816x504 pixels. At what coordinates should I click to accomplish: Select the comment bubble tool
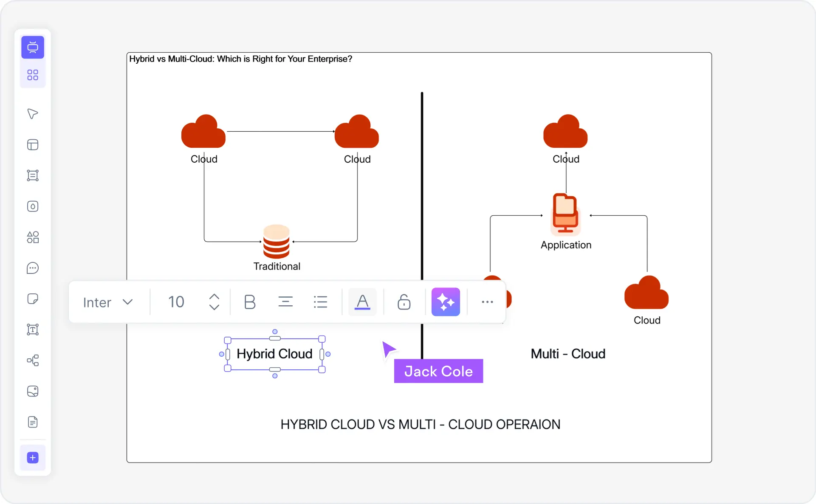pos(33,268)
